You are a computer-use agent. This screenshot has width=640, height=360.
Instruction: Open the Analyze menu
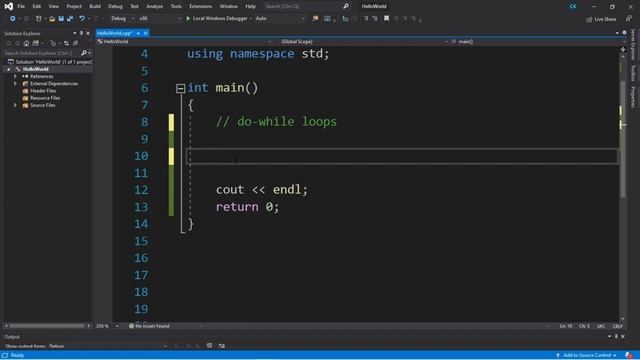click(x=154, y=6)
